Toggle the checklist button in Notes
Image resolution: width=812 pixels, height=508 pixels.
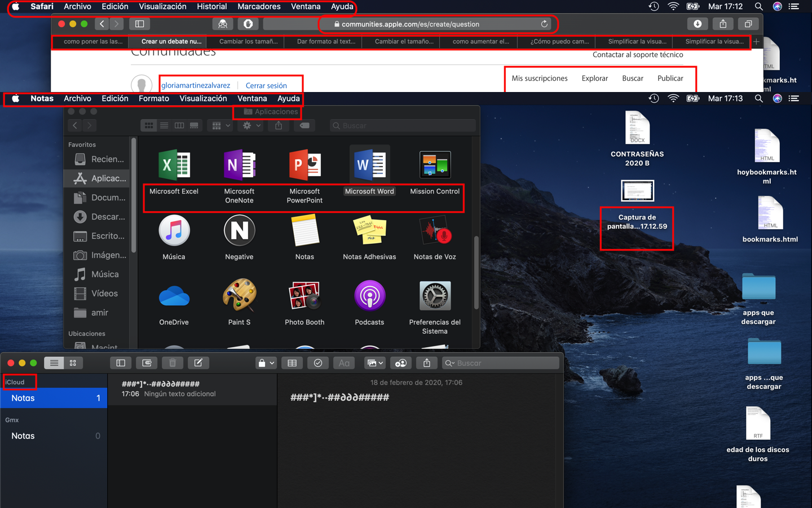318,363
